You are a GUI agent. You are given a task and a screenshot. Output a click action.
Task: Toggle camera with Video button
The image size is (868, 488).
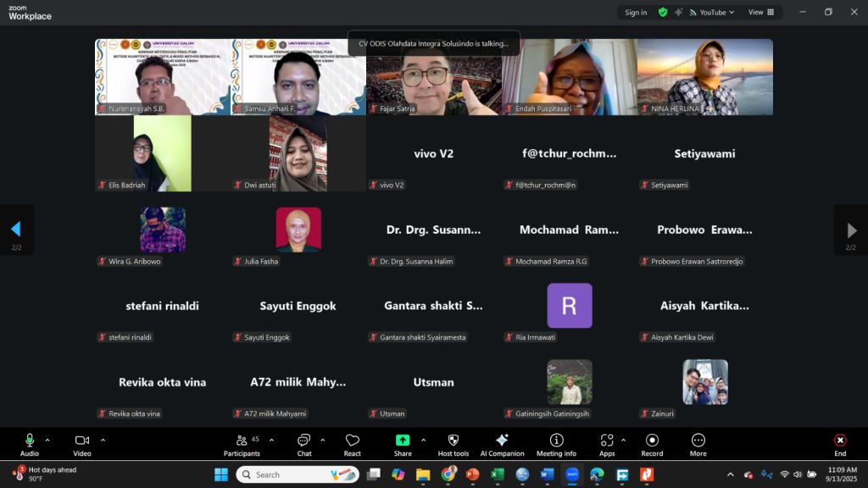pos(82,444)
